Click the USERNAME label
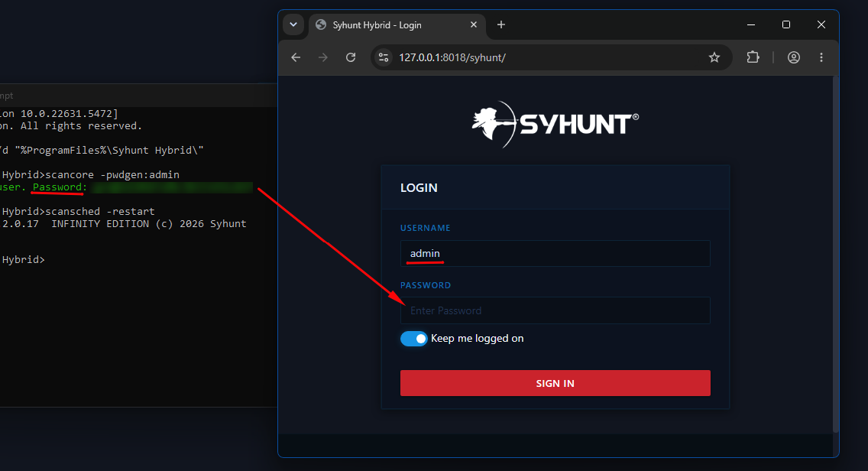The height and width of the screenshot is (471, 868). click(x=425, y=229)
